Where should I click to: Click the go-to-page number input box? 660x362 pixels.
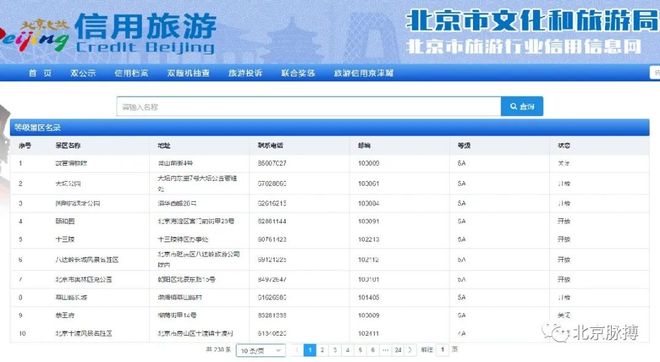click(442, 350)
